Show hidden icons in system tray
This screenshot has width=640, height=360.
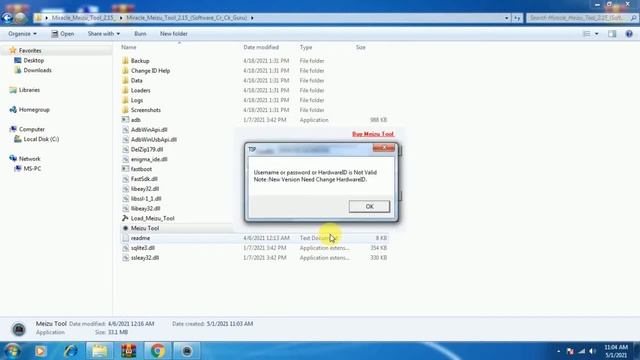point(558,351)
